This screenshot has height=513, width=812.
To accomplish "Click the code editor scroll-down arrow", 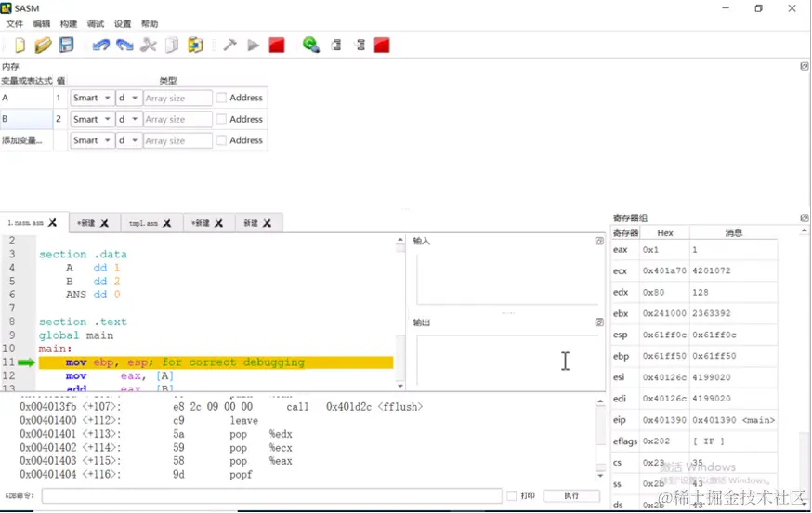I will [x=399, y=386].
